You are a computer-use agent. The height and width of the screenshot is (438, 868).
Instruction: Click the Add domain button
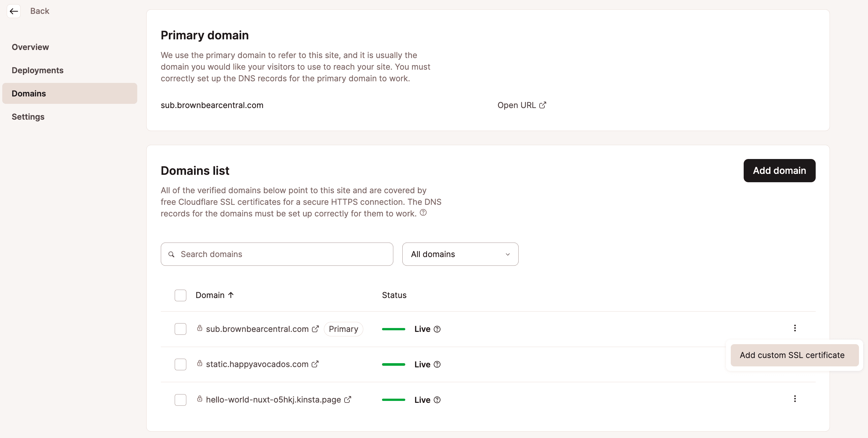(779, 170)
